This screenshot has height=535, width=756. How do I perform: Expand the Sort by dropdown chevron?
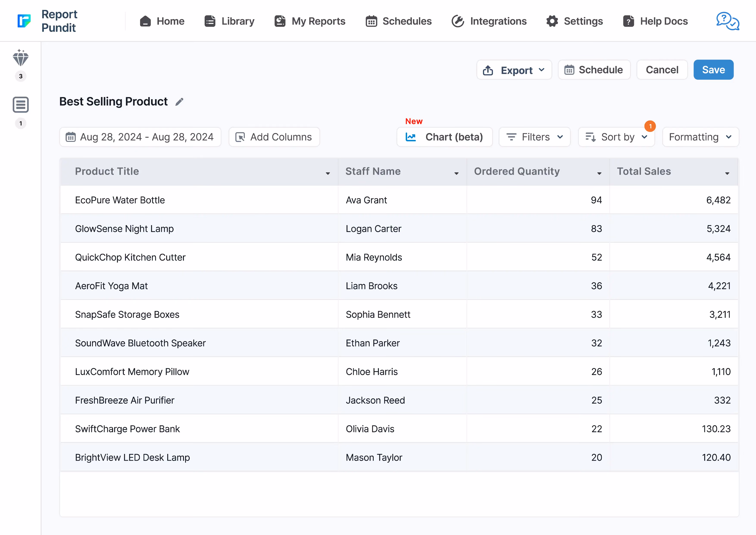coord(645,137)
